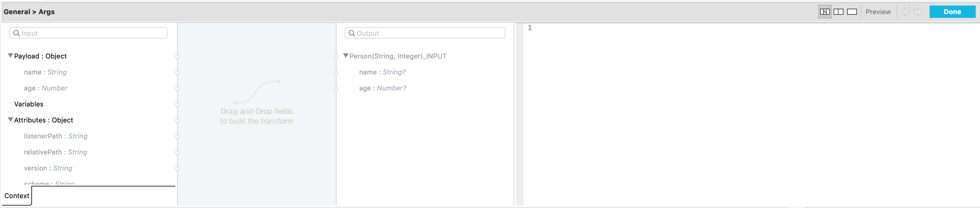Image resolution: width=980 pixels, height=208 pixels.
Task: Click the Variables row connector dot
Action: click(177, 104)
